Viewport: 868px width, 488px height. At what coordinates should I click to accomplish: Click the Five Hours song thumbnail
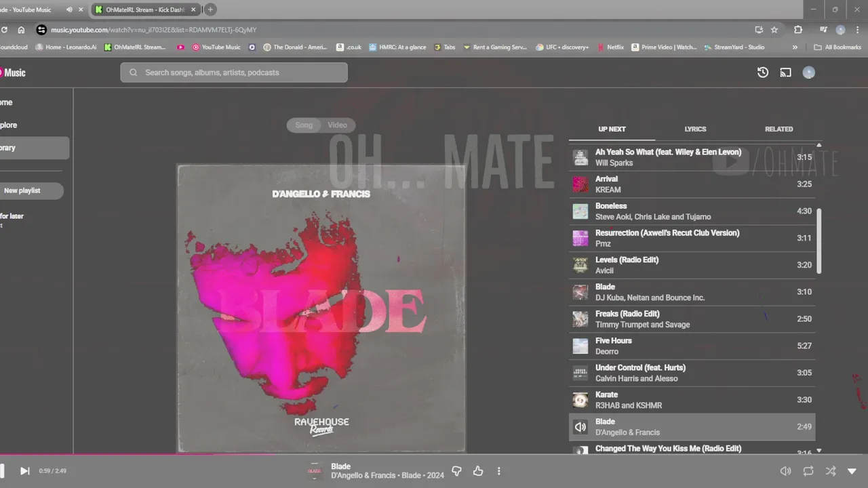click(x=580, y=346)
